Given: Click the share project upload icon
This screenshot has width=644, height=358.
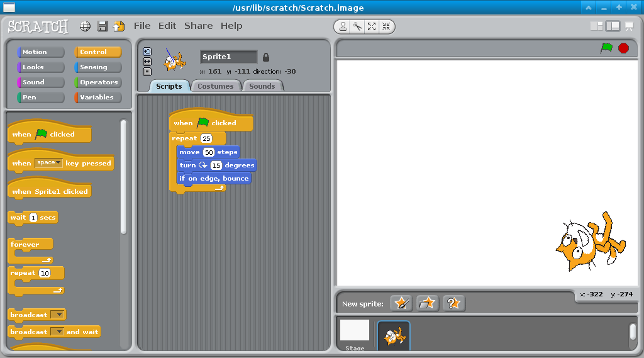Looking at the screenshot, I should (x=119, y=26).
